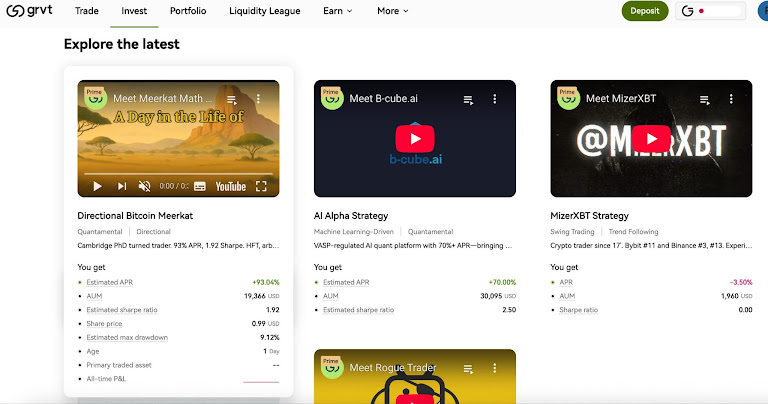Play the Meet B-cube.ai video
The height and width of the screenshot is (404, 768).
[x=415, y=139]
